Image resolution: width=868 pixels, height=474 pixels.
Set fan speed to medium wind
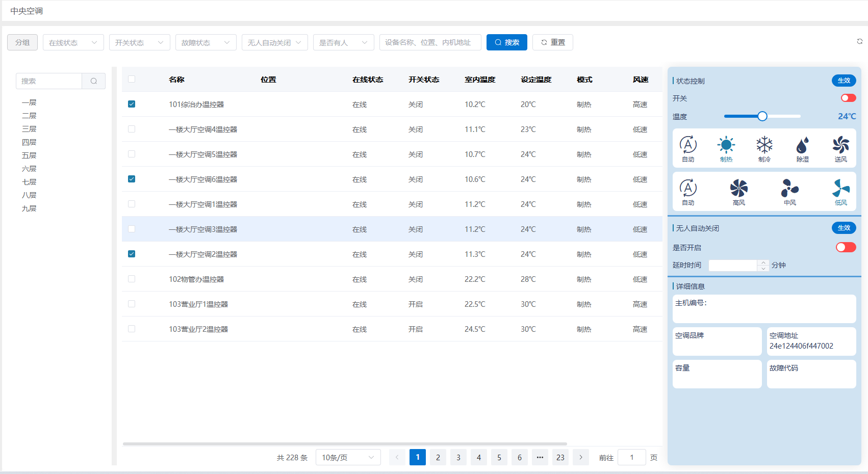[x=789, y=189]
